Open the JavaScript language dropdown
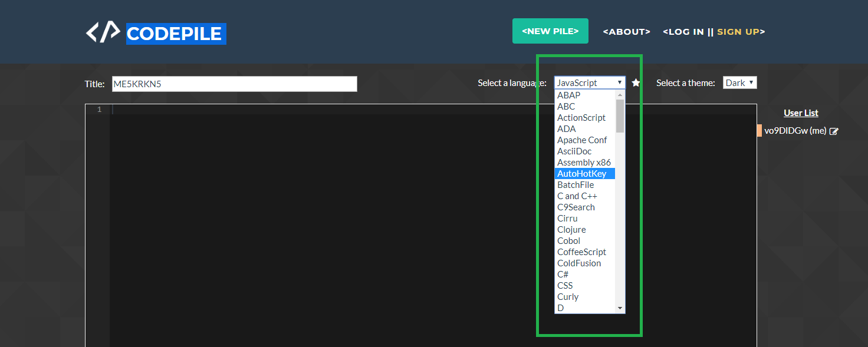868x347 pixels. [590, 83]
